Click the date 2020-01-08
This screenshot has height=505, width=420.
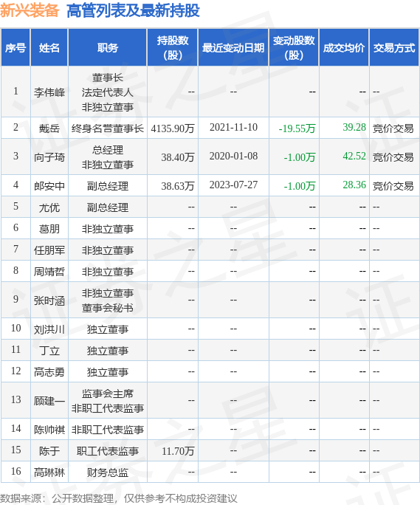point(233,157)
